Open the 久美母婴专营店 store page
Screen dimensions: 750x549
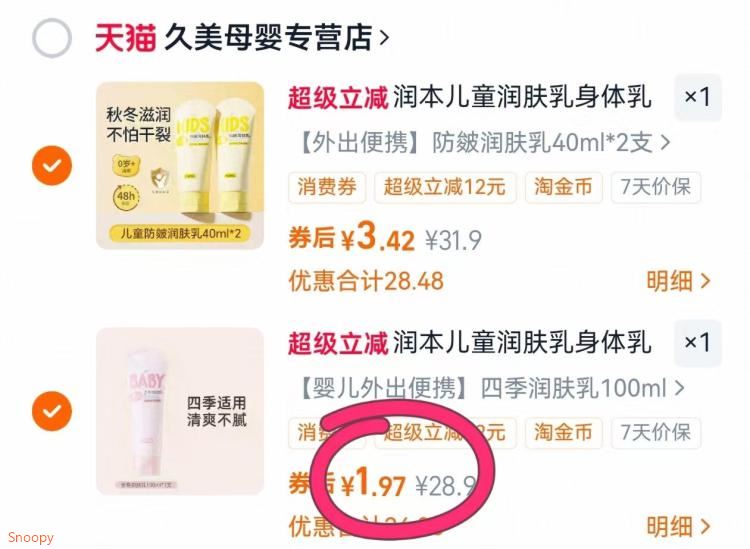[276, 37]
